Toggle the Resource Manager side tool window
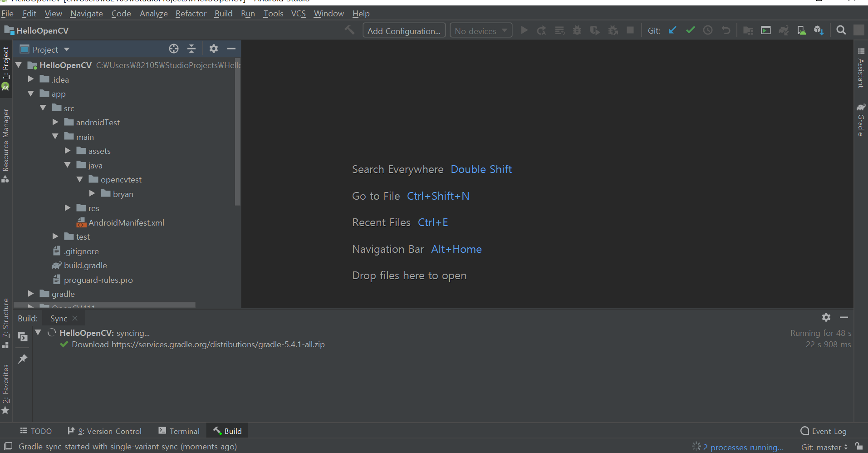The image size is (868, 453). coord(5,145)
